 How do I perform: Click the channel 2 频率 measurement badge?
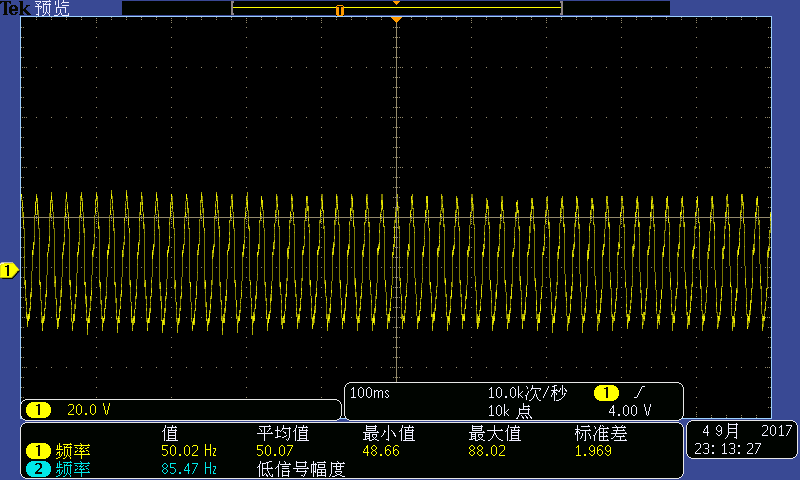38,469
